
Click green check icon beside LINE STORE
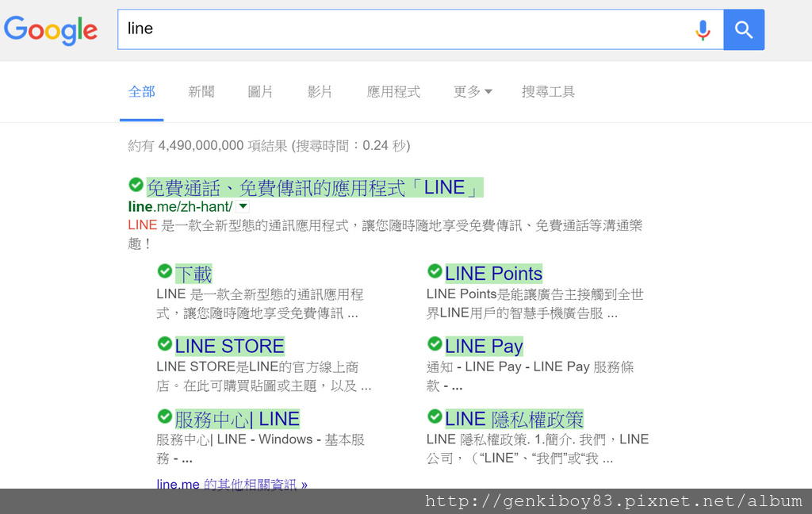tap(165, 343)
